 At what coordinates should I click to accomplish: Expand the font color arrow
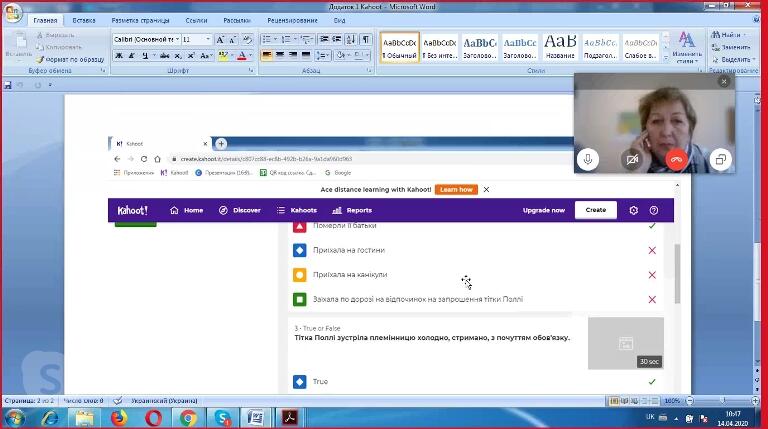(251, 56)
